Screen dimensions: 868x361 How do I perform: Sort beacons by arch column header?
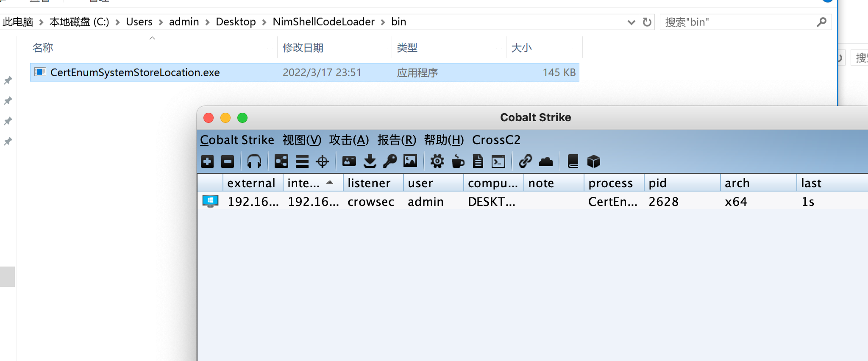758,183
